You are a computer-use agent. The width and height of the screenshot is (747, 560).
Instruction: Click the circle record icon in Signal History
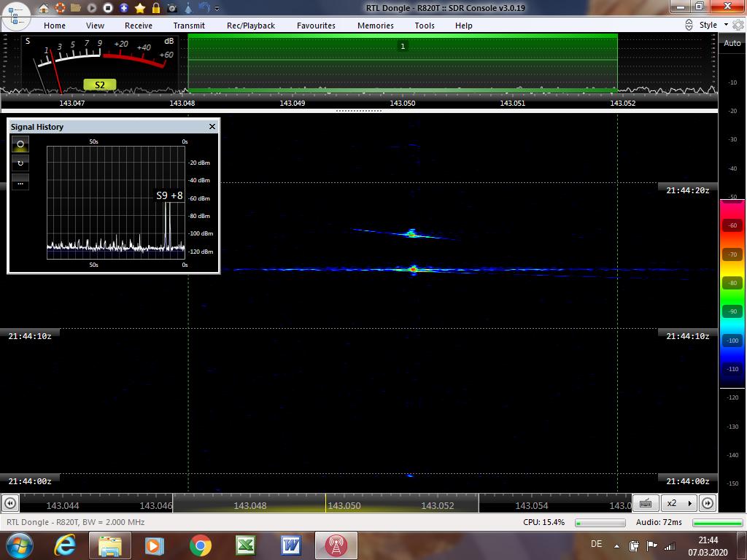pos(20,144)
